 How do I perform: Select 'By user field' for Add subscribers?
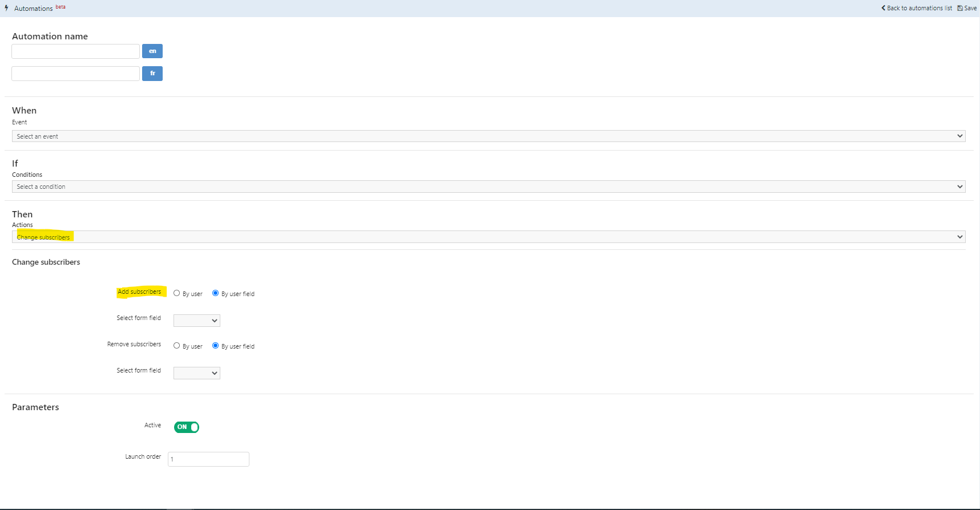click(x=215, y=293)
